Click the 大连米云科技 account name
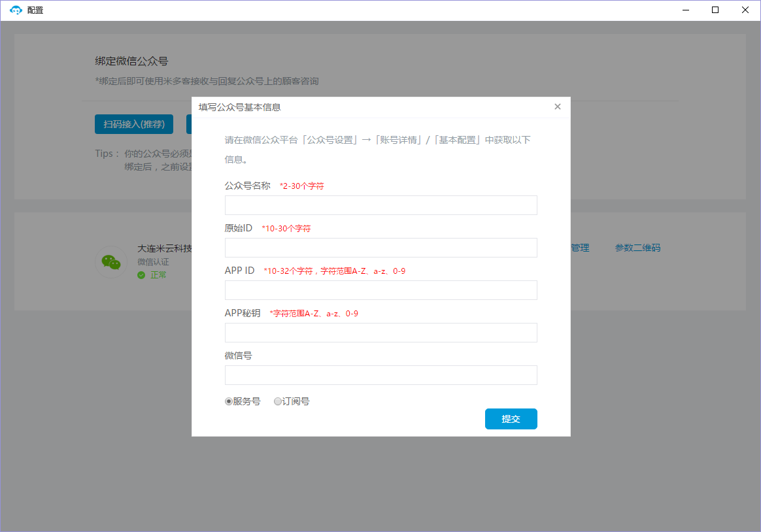 [165, 248]
